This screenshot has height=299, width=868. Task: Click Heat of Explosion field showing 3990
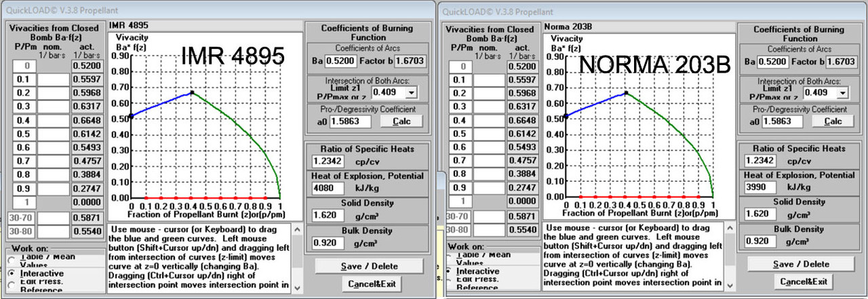(759, 186)
